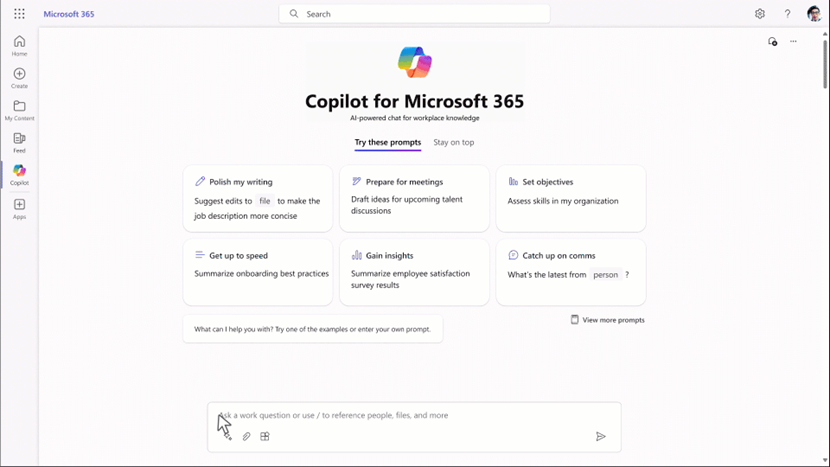Open the plugins grid icon in prompt box
Image resolution: width=830 pixels, height=467 pixels.
coord(265,436)
